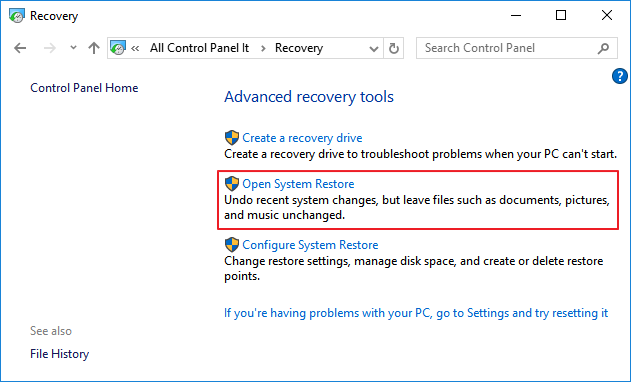Click the double-chevron in address bar
Image resolution: width=631 pixels, height=382 pixels.
(x=135, y=48)
